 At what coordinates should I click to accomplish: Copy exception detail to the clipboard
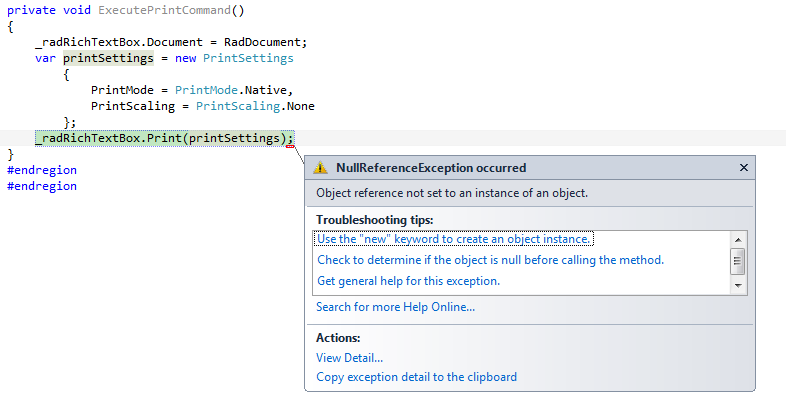[416, 377]
